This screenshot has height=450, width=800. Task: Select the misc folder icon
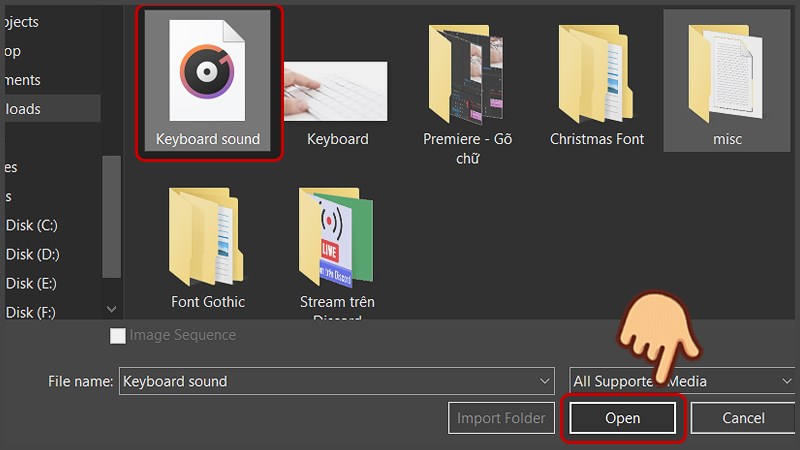point(727,73)
